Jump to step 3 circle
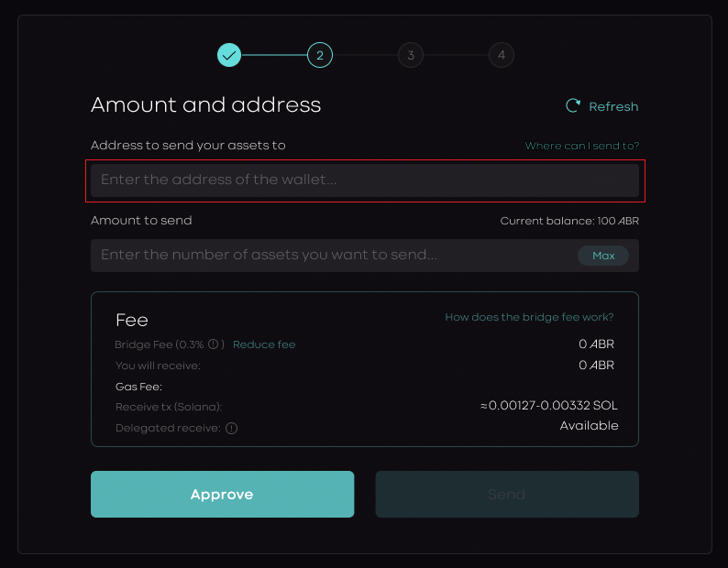728x568 pixels. pyautogui.click(x=411, y=55)
